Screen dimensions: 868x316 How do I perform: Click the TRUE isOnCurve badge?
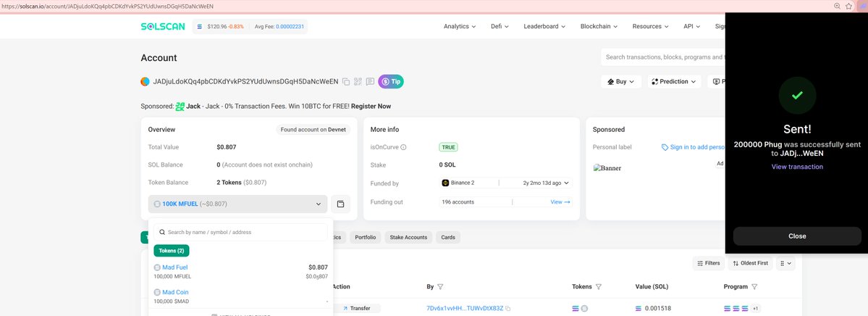click(448, 147)
